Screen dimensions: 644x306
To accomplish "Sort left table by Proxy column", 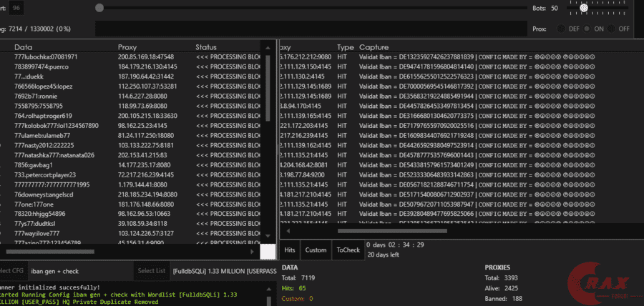I will (127, 46).
